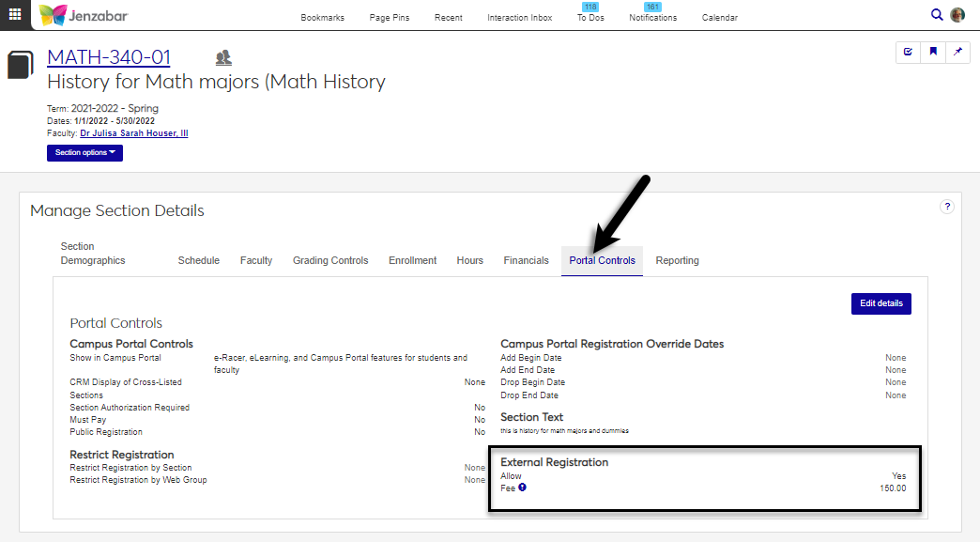The width and height of the screenshot is (980, 542).
Task: Pin this page with pushpin icon
Action: click(x=958, y=53)
